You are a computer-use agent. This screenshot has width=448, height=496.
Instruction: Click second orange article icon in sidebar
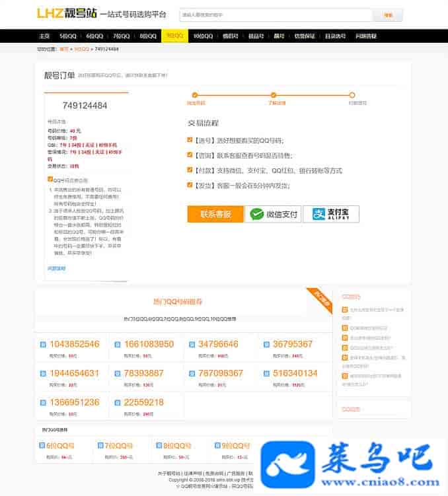[345, 328]
